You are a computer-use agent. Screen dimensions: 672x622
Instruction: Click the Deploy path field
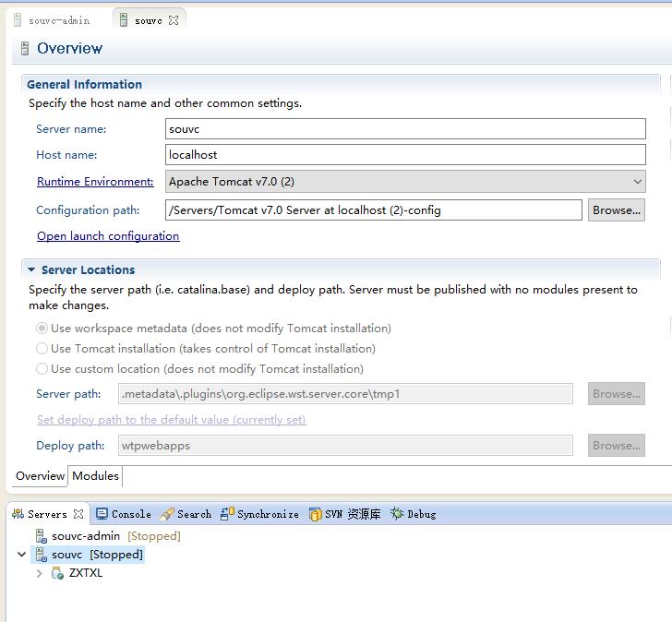pos(345,446)
